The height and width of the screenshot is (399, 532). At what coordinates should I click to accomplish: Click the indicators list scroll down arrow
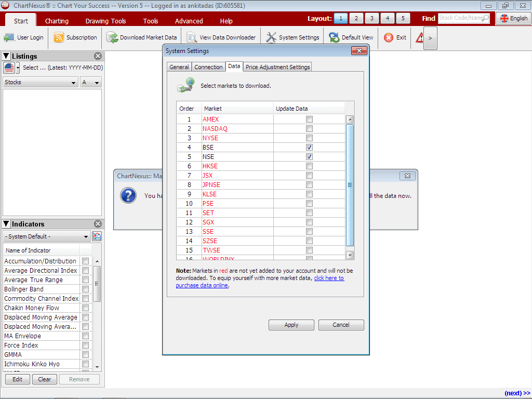pyautogui.click(x=97, y=367)
